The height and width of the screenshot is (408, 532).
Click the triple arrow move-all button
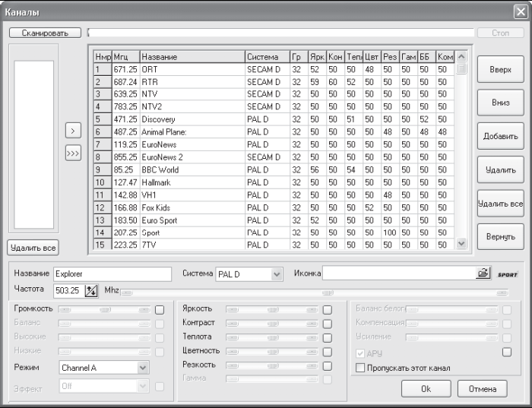tap(73, 153)
